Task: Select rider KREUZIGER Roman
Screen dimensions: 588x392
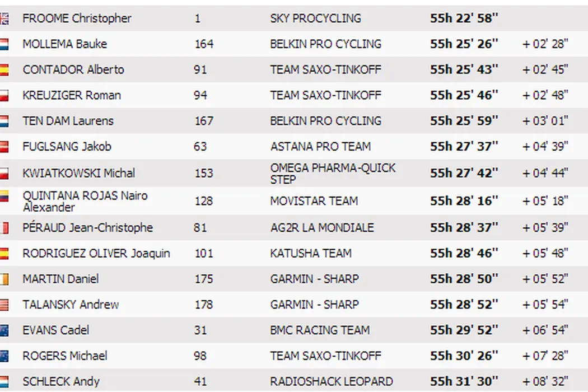Action: [x=72, y=95]
